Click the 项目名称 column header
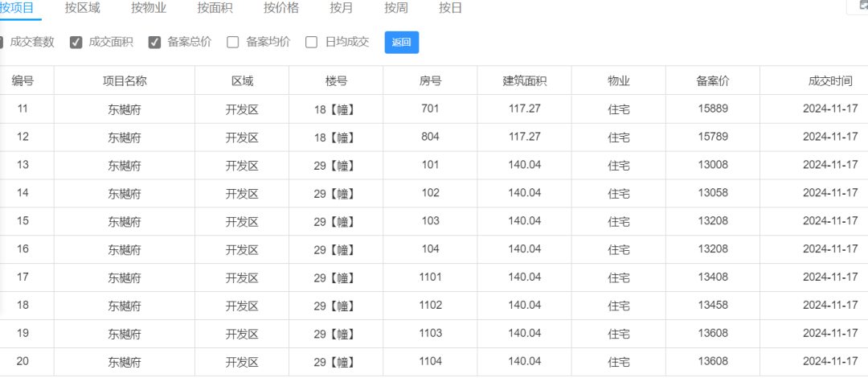The image size is (868, 378). tap(125, 81)
